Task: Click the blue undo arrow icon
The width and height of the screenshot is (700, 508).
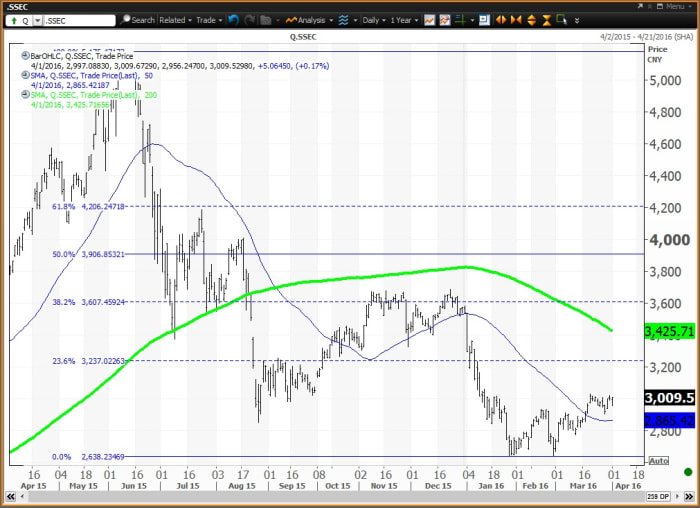Action: coord(234,19)
